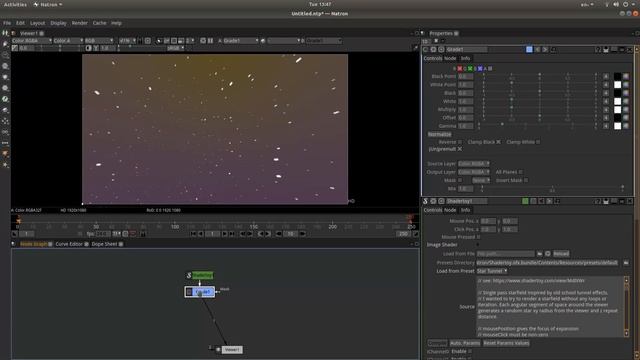Click the Black Point color picker icon
The height and width of the screenshot is (360, 640).
click(x=626, y=76)
